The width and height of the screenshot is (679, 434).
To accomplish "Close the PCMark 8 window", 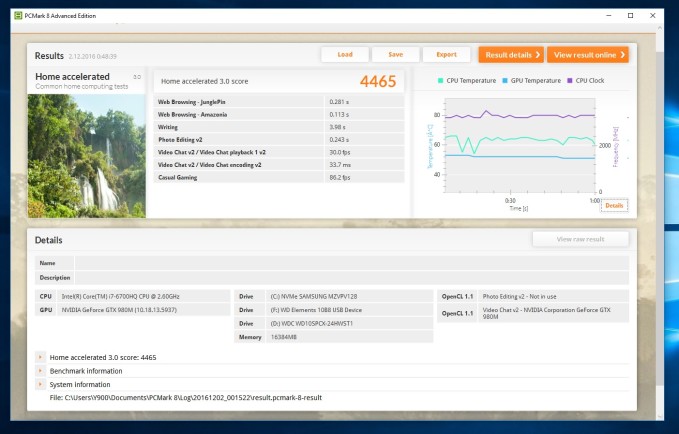I will pos(653,16).
